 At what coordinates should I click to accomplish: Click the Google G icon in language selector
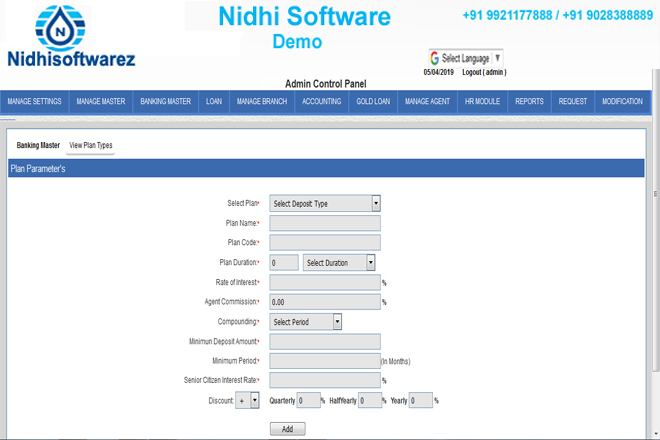pos(435,58)
